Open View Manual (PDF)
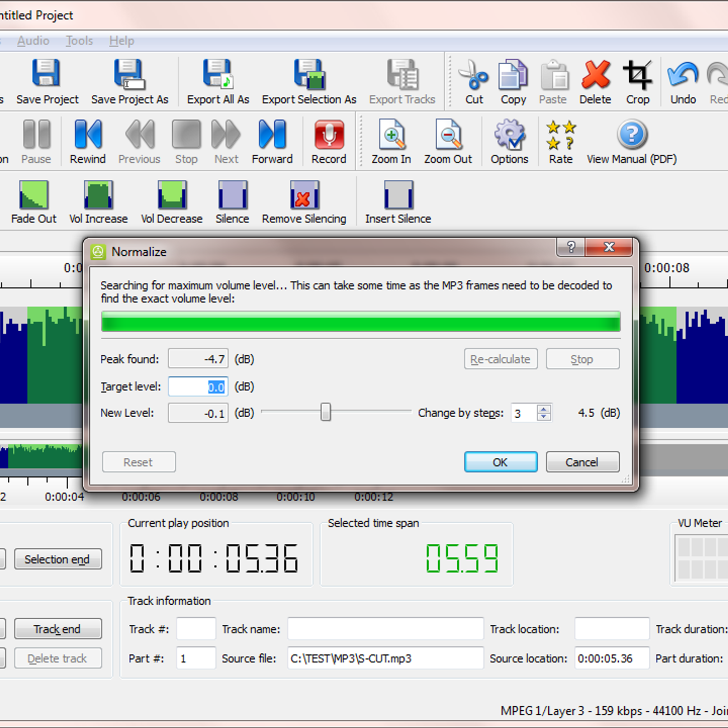The height and width of the screenshot is (728, 728). pyautogui.click(x=632, y=134)
